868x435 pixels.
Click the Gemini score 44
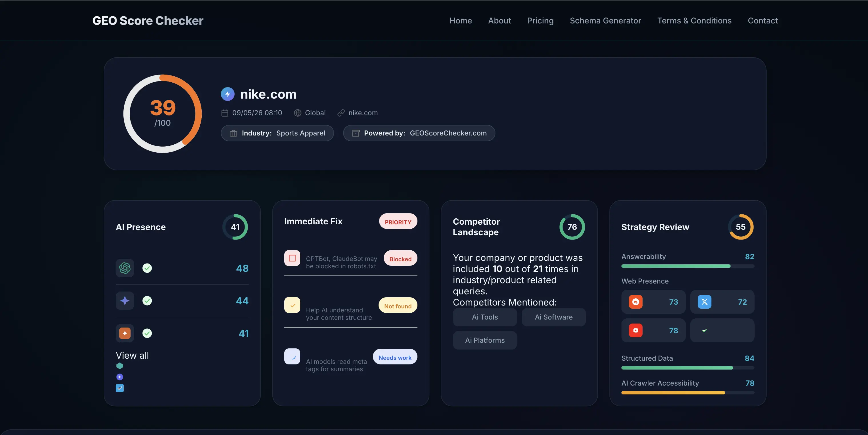coord(242,301)
